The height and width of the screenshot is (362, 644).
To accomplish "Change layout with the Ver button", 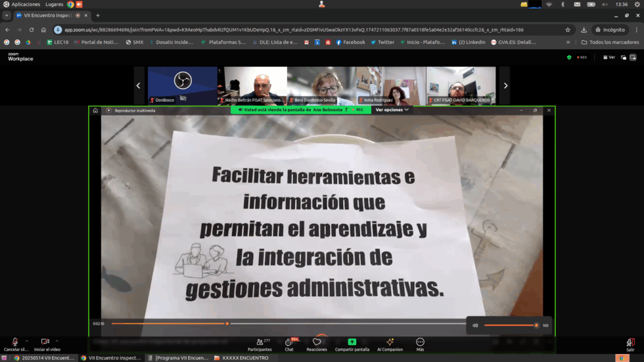I will tap(609, 57).
